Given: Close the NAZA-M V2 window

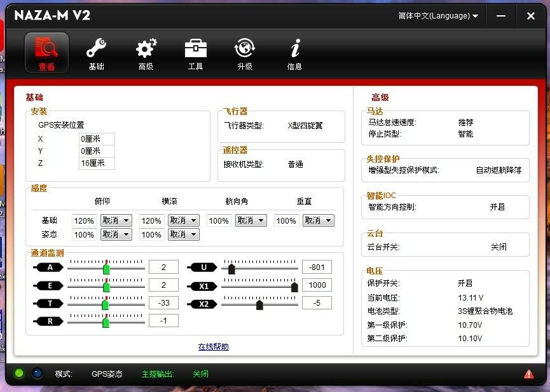Looking at the screenshot, I should 531,16.
